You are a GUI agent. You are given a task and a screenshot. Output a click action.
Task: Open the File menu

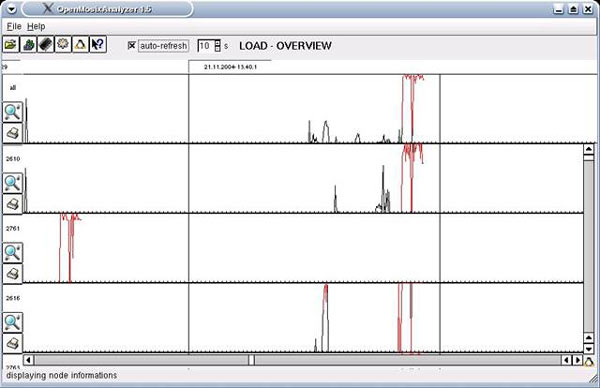(14, 26)
